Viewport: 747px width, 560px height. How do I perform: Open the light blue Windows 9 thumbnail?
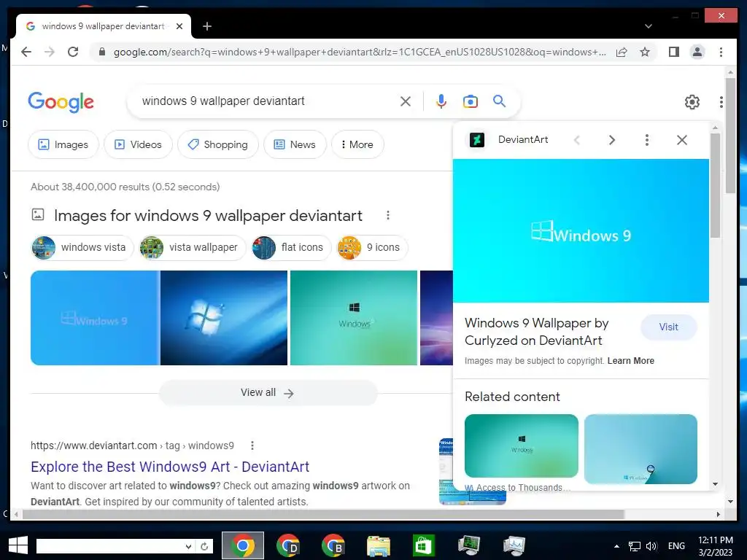96,318
